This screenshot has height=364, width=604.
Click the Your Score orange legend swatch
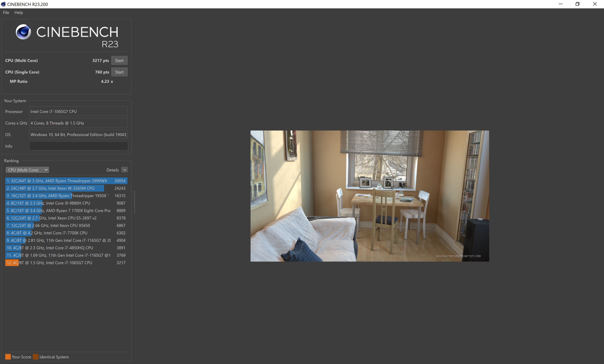[x=8, y=357]
